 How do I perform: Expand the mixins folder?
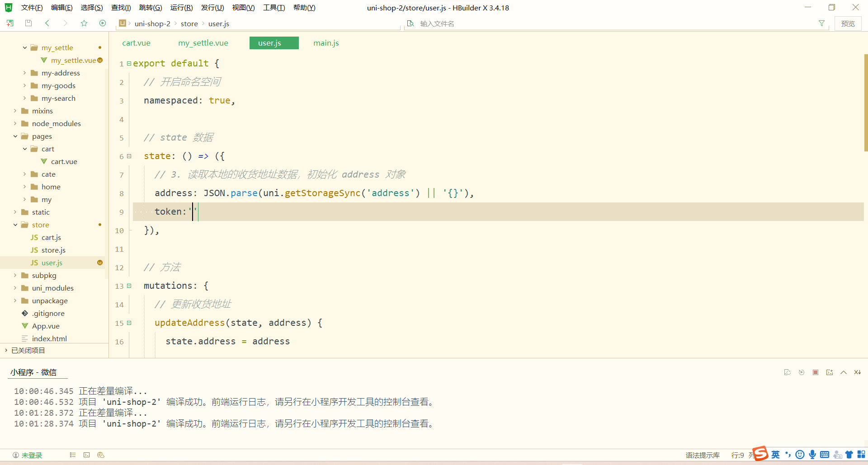tap(15, 111)
